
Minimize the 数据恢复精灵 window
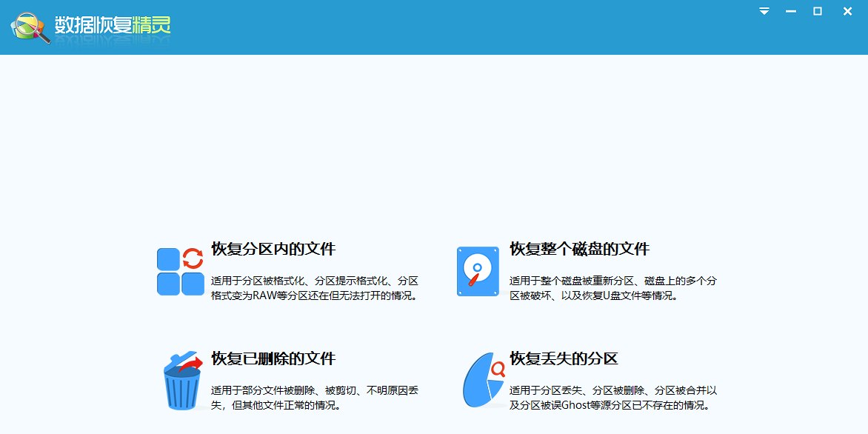pos(790,11)
